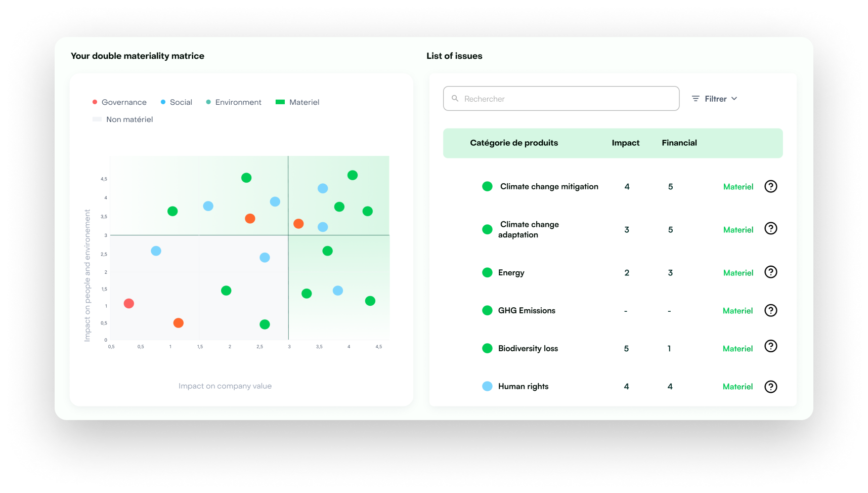Viewport: 868px width, 493px height.
Task: Toggle Non matériel legend entry
Action: coord(122,119)
